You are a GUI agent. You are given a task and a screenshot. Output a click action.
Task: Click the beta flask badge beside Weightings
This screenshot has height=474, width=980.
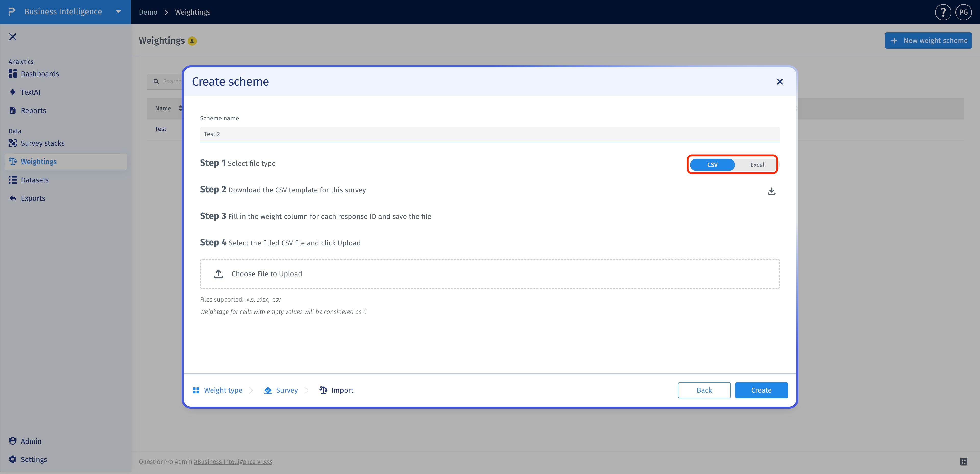pyautogui.click(x=192, y=41)
